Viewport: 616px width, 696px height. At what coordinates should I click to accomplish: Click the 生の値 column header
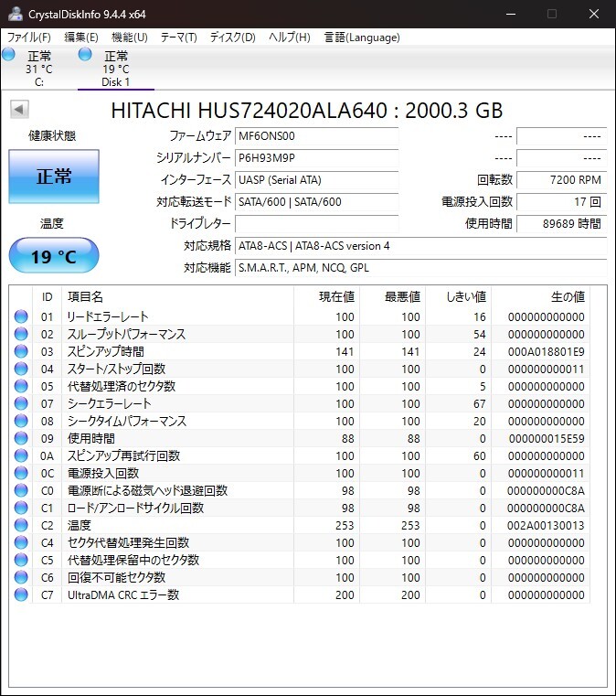point(541,296)
